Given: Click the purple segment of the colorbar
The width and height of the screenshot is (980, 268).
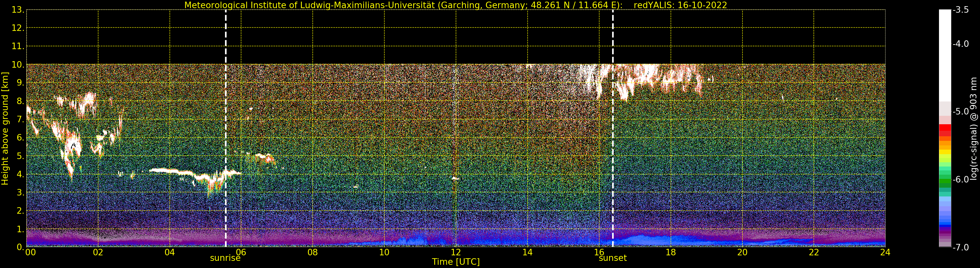Looking at the screenshot, I should pyautogui.click(x=945, y=233).
